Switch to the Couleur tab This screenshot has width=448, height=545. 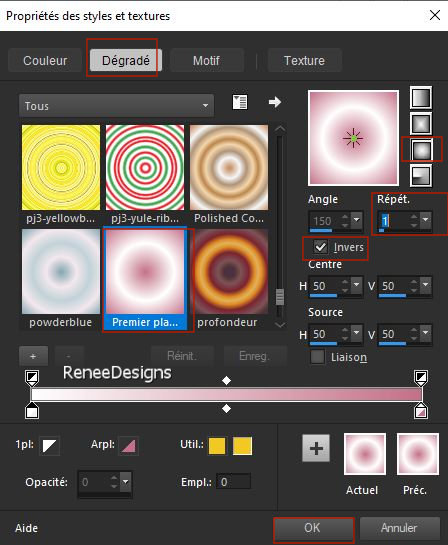coord(45,60)
